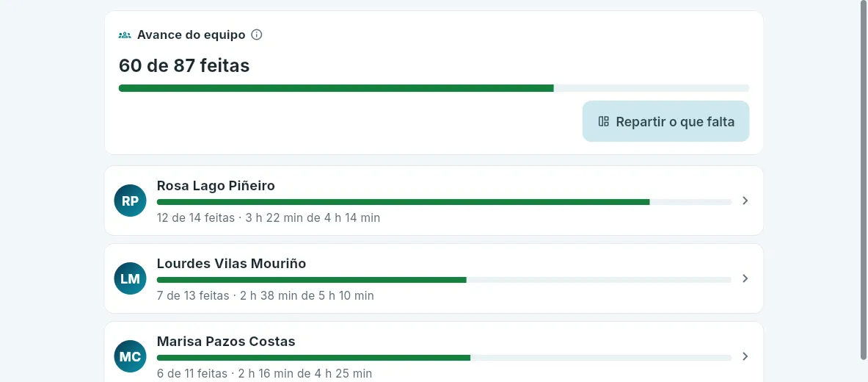Click the vertical page scrollbar
Screen dimensions: 868x382
[x=864, y=180]
